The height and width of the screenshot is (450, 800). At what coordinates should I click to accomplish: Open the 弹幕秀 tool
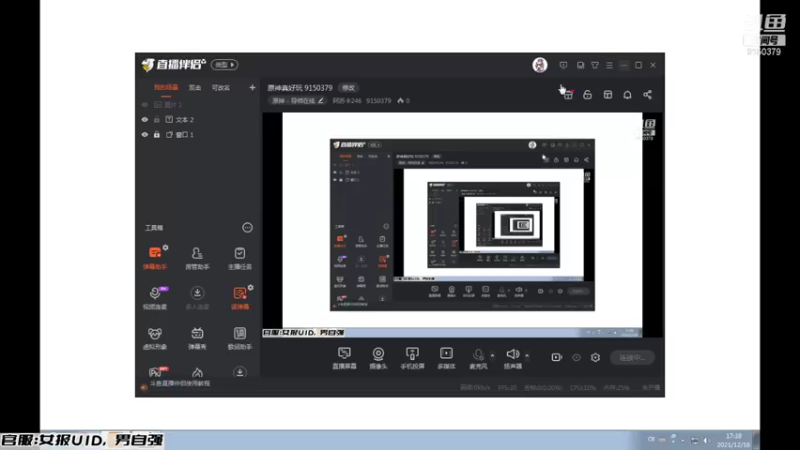point(197,338)
